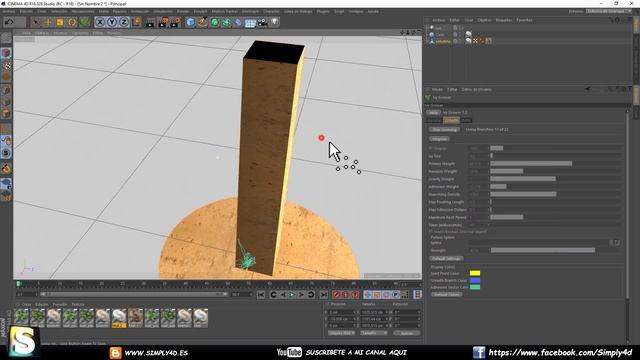
Task: Select Polygons mode in left palette
Action: [x=6, y=113]
